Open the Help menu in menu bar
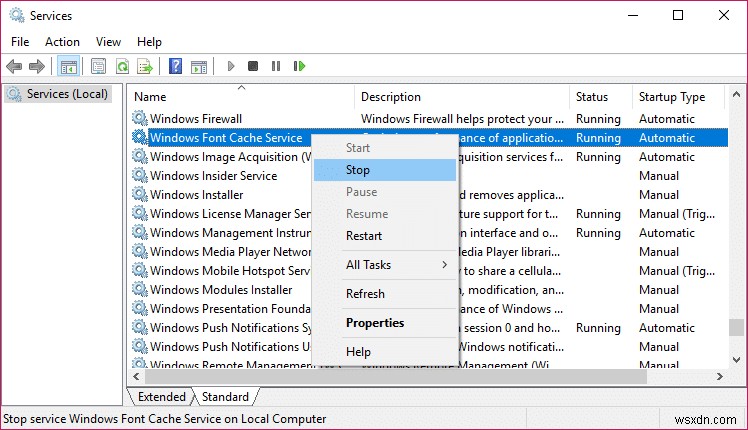This screenshot has width=748, height=430. pos(149,42)
